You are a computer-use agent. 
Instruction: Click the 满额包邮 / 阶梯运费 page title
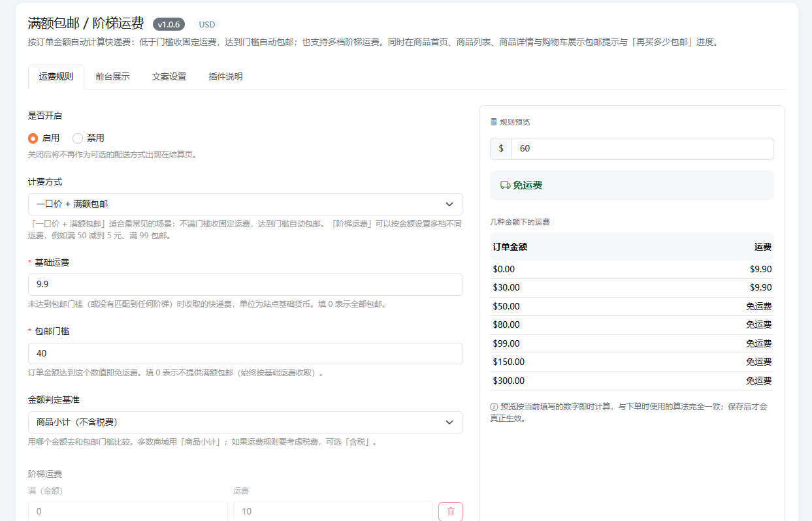coord(86,24)
